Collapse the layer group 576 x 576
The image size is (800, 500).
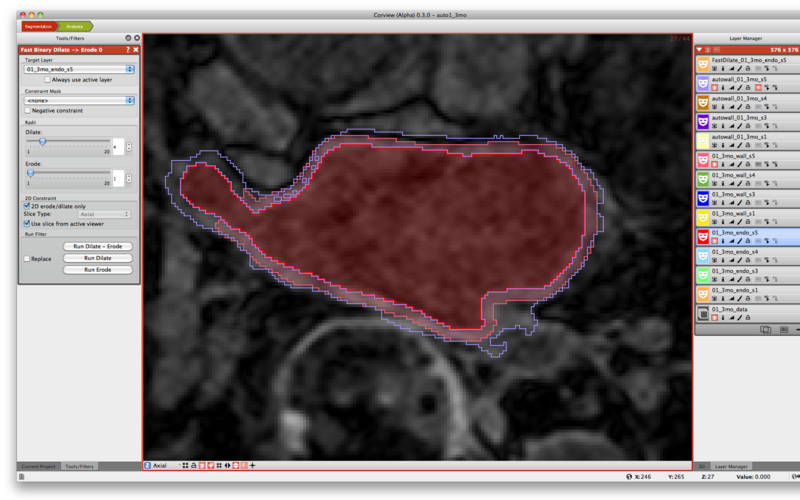pyautogui.click(x=700, y=48)
